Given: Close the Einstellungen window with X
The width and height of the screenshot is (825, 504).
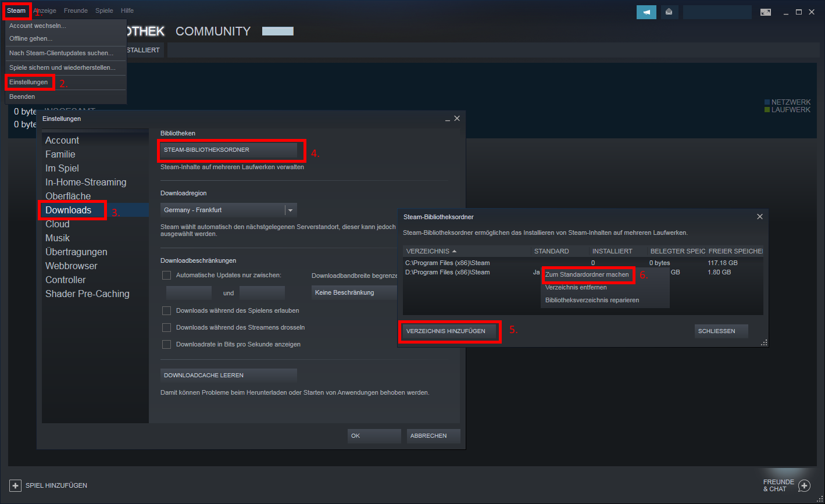Looking at the screenshot, I should (457, 119).
